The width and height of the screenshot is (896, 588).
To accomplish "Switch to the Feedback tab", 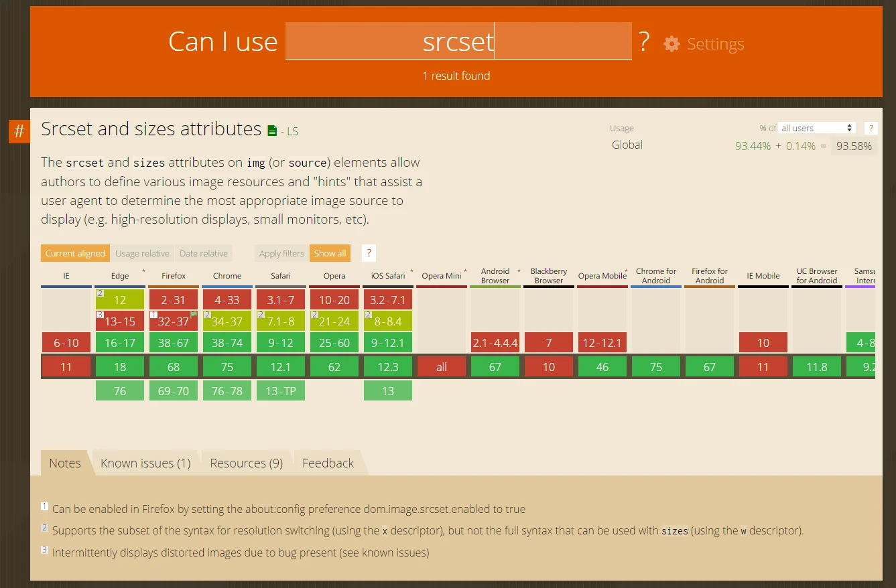I will point(328,463).
